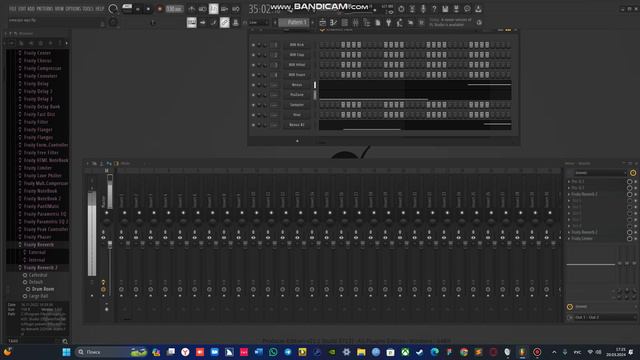Toggle multilink to controllers link icon
640x360 pixels.
(224, 22)
